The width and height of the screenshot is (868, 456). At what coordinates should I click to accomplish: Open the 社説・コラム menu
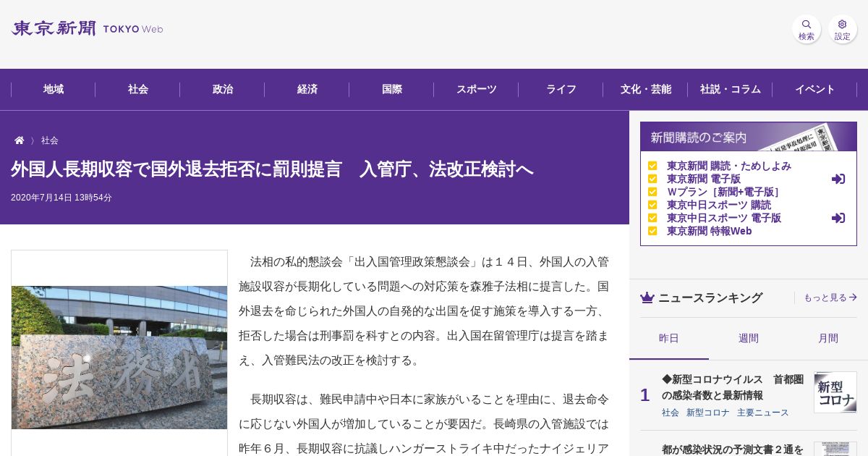731,90
